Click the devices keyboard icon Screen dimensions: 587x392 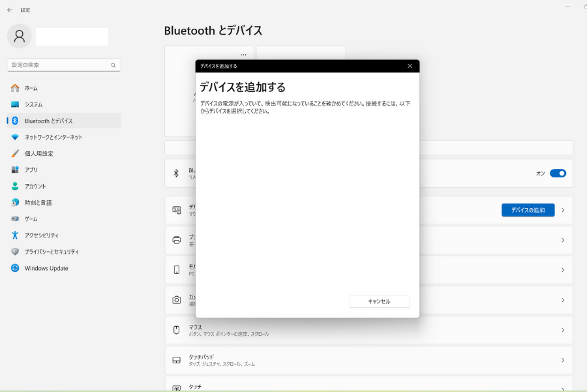click(176, 210)
